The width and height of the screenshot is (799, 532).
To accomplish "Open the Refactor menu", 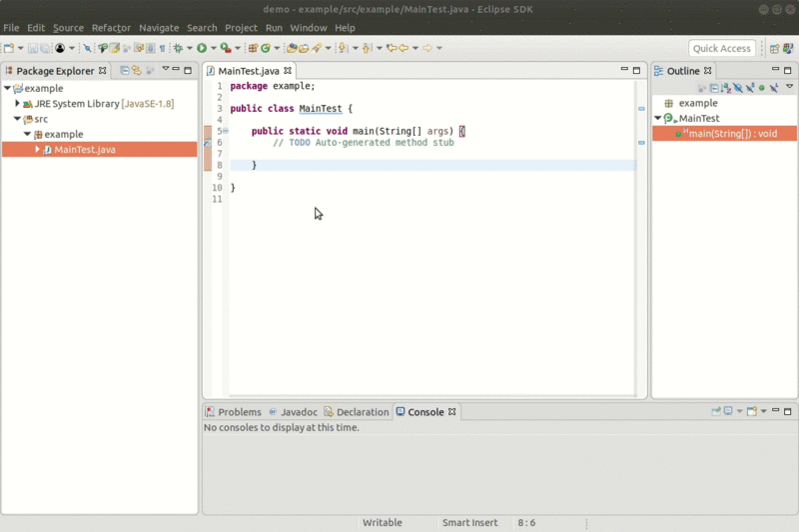I will coord(111,28).
